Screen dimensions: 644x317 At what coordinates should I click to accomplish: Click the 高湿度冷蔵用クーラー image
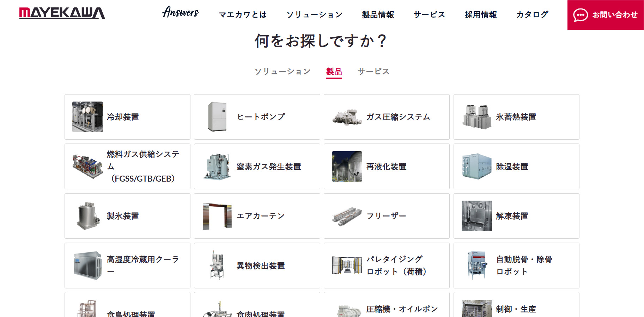pyautogui.click(x=87, y=266)
